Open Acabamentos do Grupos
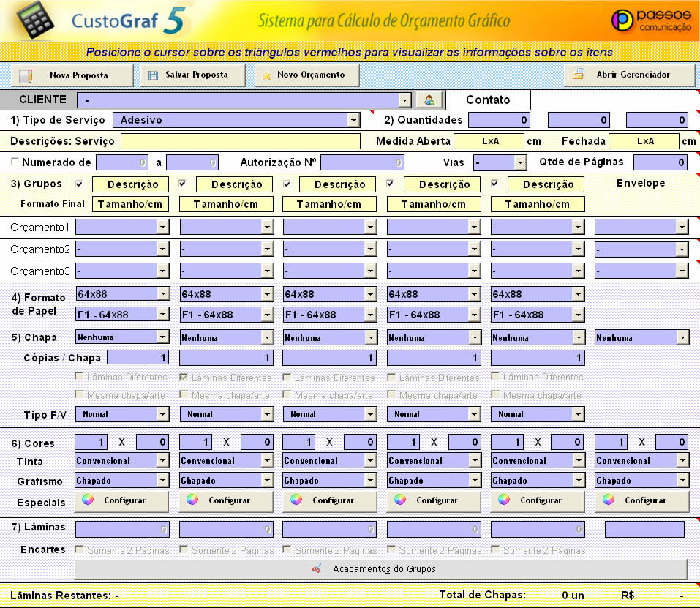The height and width of the screenshot is (608, 700). (x=381, y=568)
